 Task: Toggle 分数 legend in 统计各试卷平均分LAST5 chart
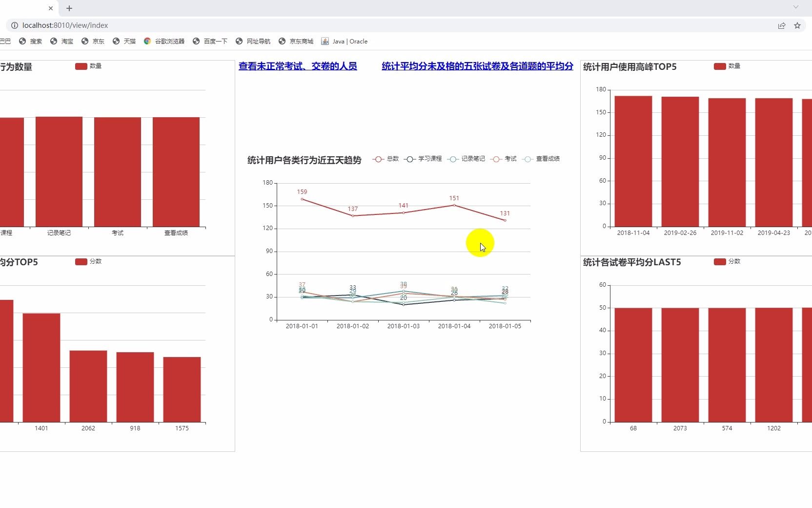tap(727, 262)
